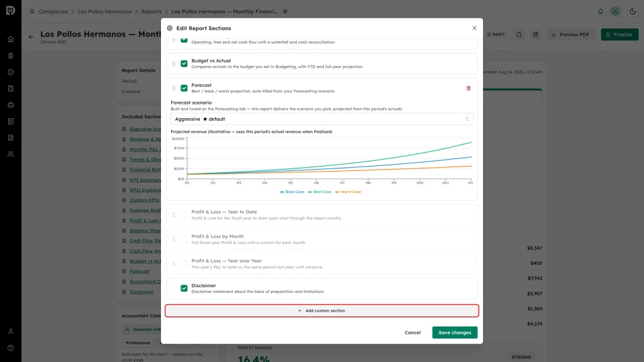Open the briefcase icon in sidebar
644x362 pixels.
tap(11, 105)
